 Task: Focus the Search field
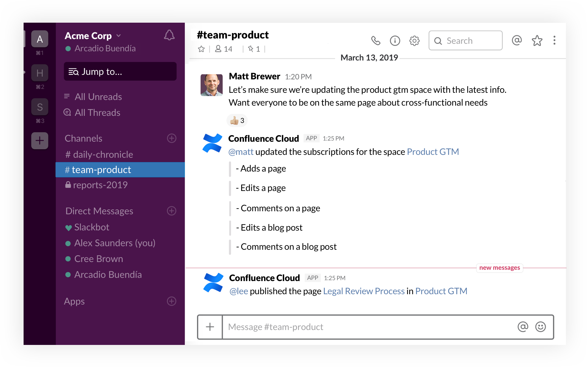pos(465,41)
